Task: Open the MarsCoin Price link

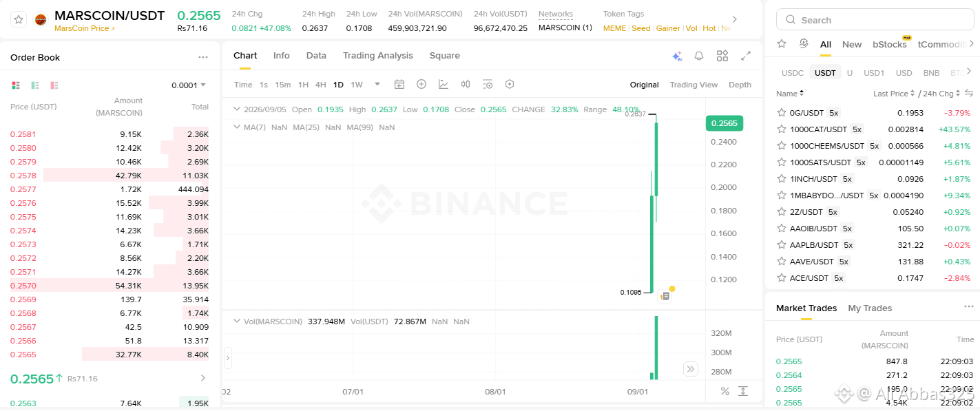Action: [85, 29]
